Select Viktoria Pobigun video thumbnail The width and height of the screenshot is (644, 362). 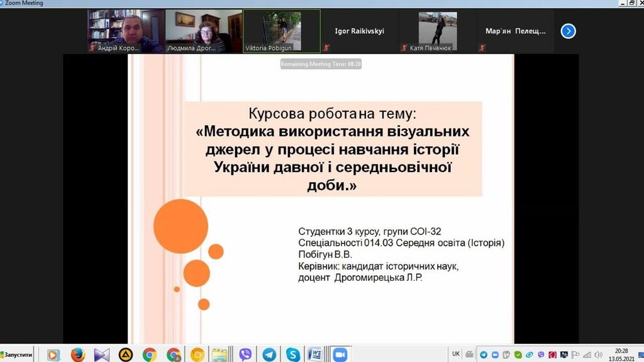pyautogui.click(x=281, y=31)
